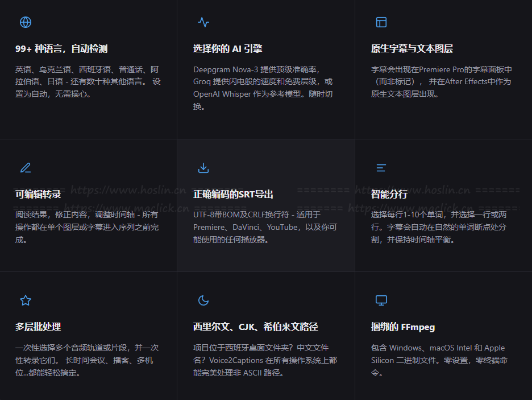Image resolution: width=532 pixels, height=400 pixels.
Task: Open the 99+ 种语言，自动检测 heading
Action: pyautogui.click(x=61, y=49)
